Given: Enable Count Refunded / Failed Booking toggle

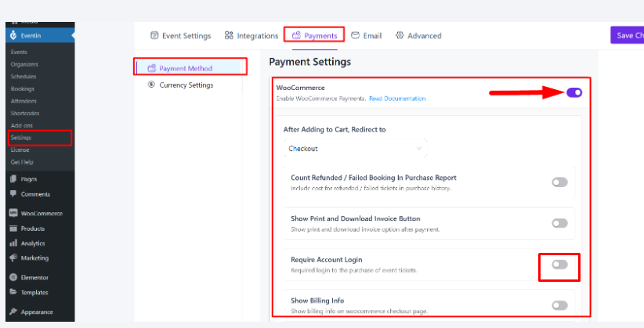Looking at the screenshot, I should 560,182.
